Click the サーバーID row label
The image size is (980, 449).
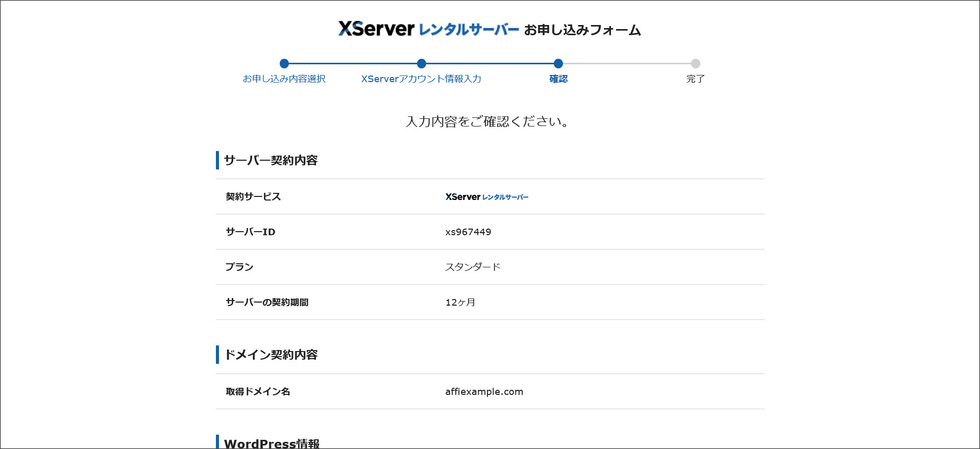[251, 232]
